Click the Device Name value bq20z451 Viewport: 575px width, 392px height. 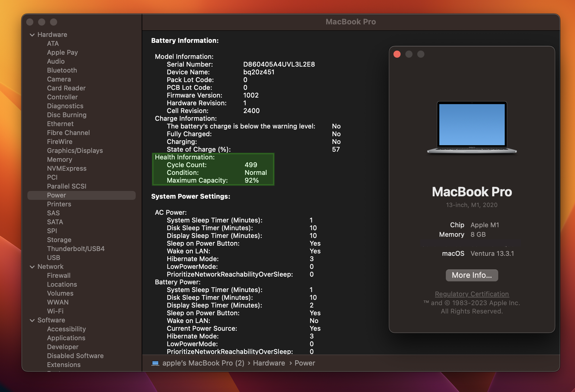pos(259,72)
